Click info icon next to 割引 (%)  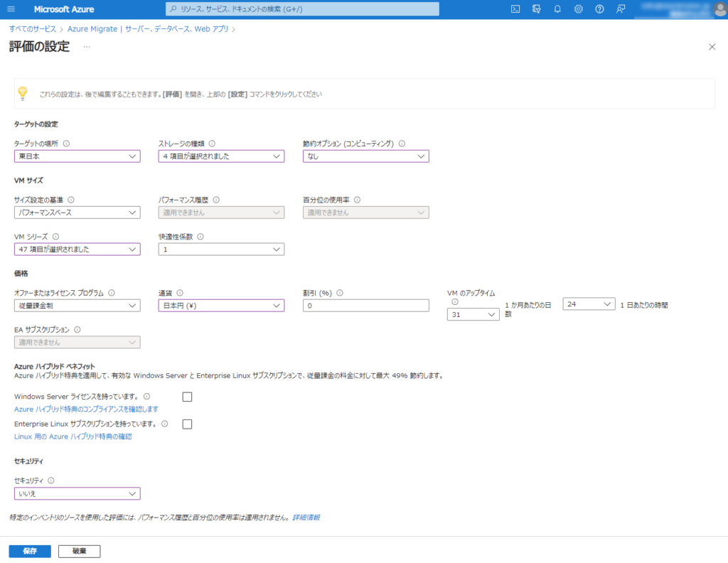[x=340, y=293]
